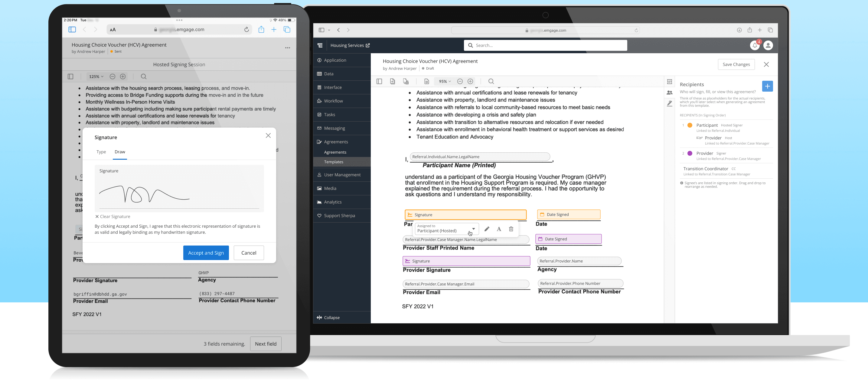
Task: Open Support Sherpa in sidebar
Action: (x=342, y=216)
